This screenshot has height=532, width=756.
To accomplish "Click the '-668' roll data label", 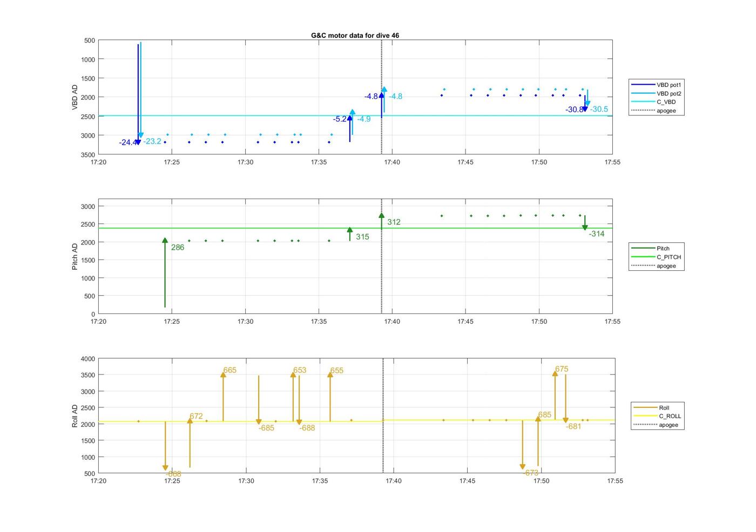I will [x=173, y=474].
